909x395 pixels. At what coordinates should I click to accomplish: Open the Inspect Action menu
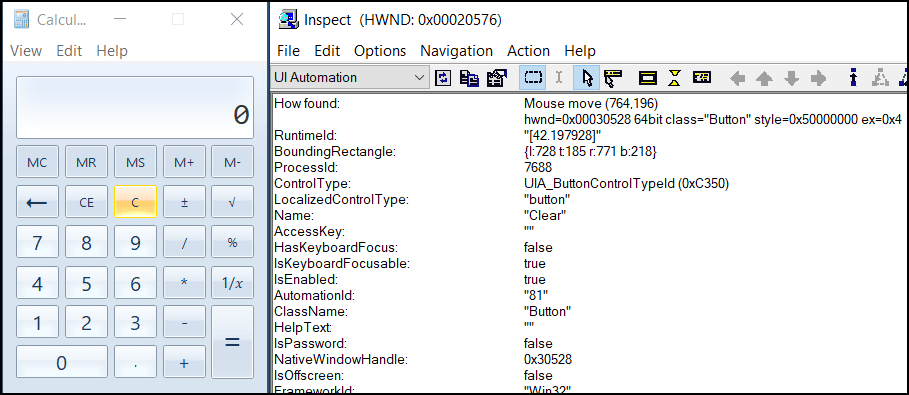pyautogui.click(x=528, y=50)
